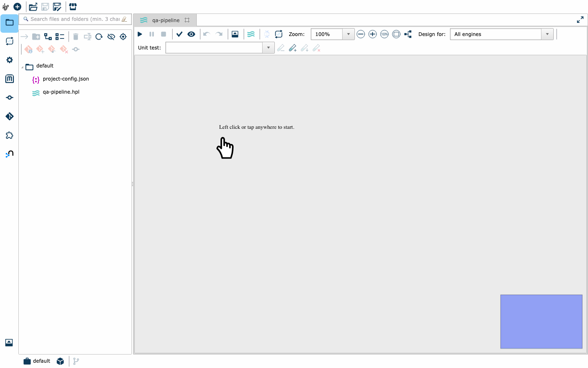
Task: Click the default project button in status bar
Action: click(37, 361)
